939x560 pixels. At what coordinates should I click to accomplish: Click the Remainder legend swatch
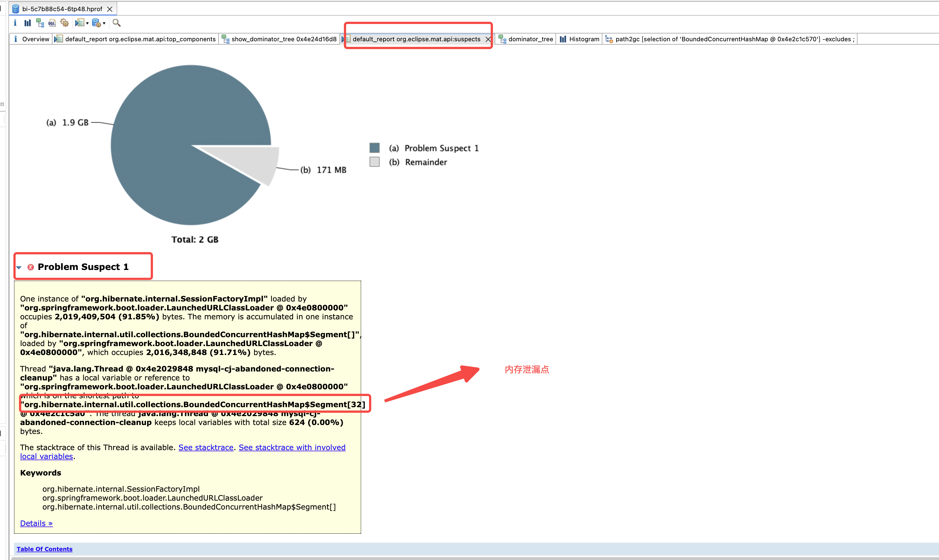tap(374, 161)
